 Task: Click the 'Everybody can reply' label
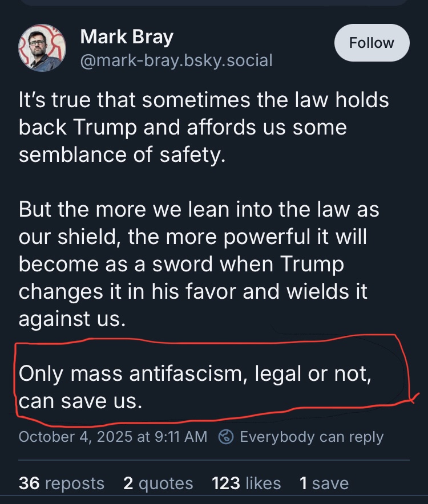point(312,437)
